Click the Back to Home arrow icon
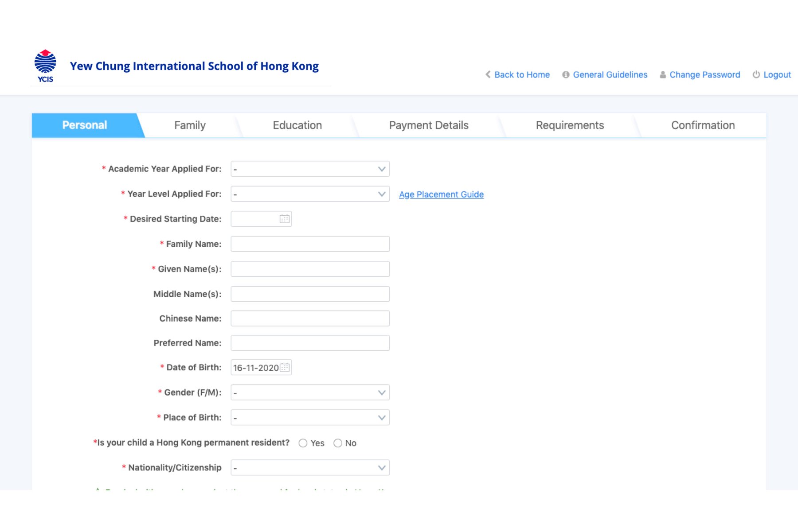 pos(488,74)
